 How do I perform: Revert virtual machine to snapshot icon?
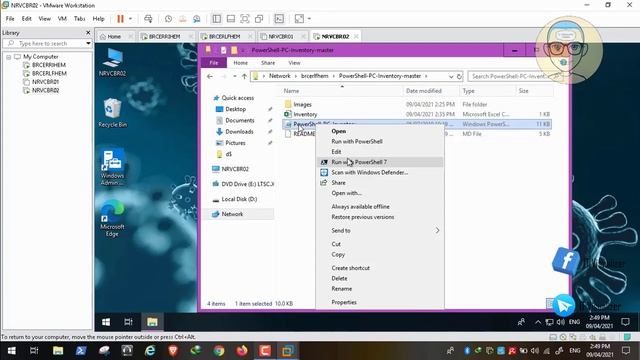point(182,19)
